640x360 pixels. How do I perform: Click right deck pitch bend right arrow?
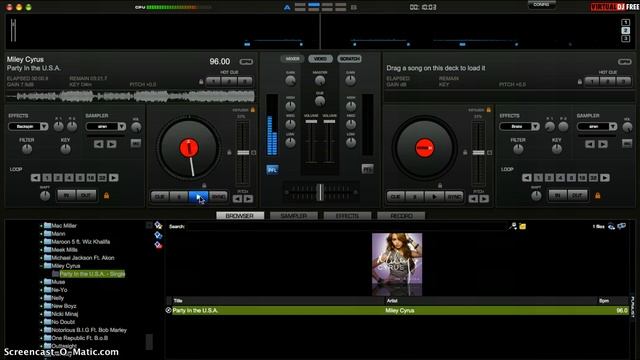tap(484, 199)
